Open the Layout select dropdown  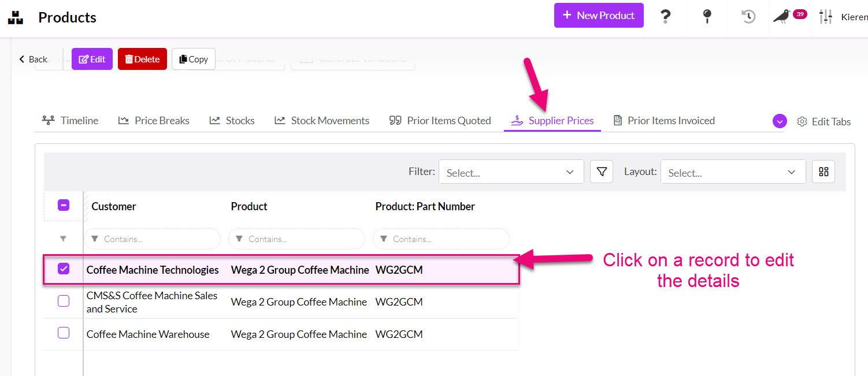pyautogui.click(x=733, y=172)
